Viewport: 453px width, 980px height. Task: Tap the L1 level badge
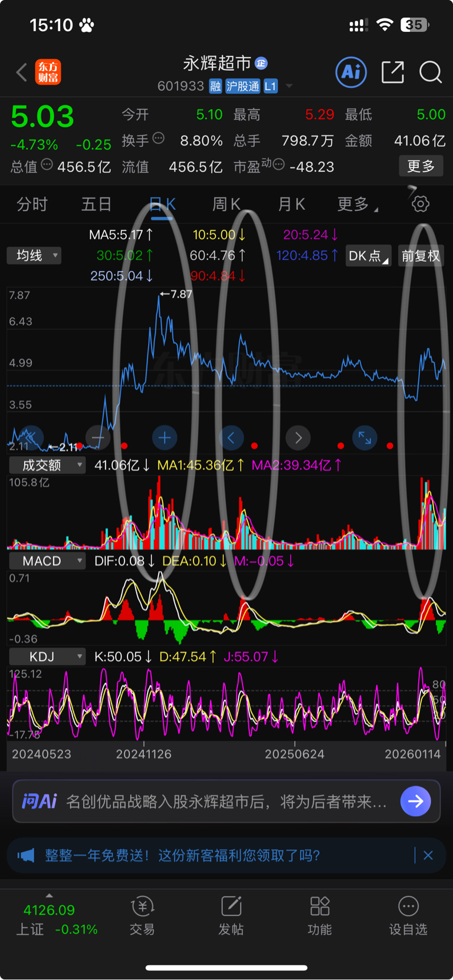[x=270, y=87]
